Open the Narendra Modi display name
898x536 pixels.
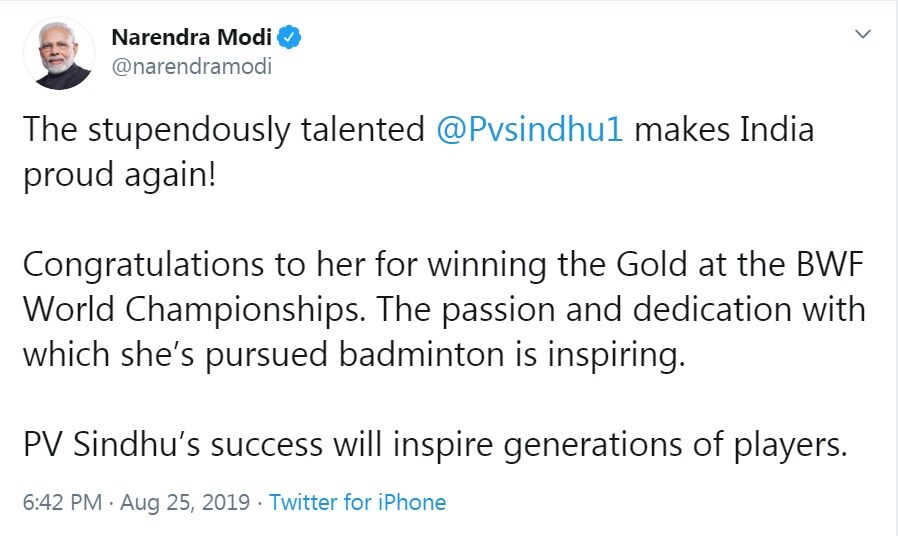[x=191, y=37]
